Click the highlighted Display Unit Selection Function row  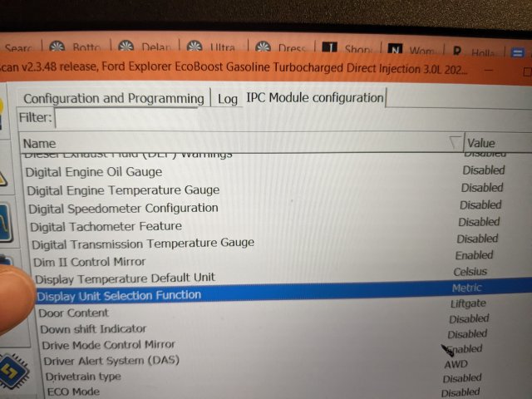click(283, 293)
